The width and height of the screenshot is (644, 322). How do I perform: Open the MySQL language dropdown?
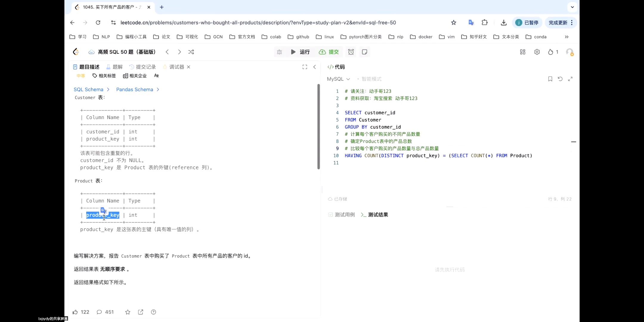coord(338,79)
